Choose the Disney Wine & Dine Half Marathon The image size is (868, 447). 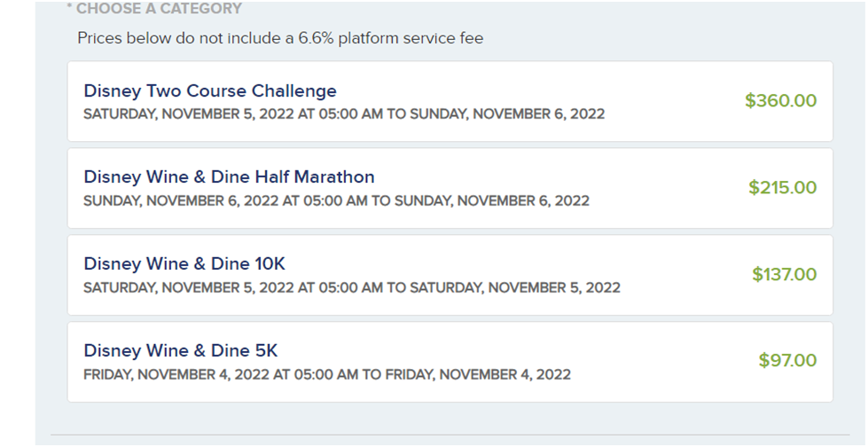pyautogui.click(x=229, y=176)
